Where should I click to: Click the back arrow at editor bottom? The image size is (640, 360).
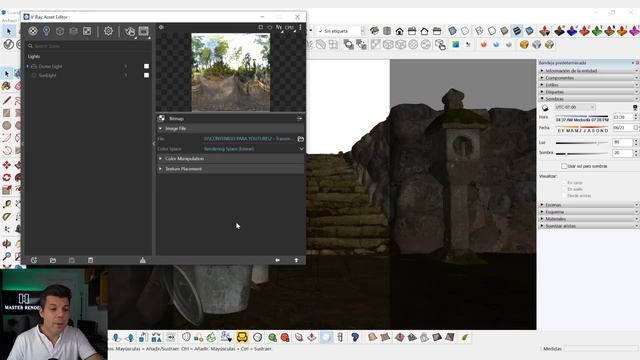tap(278, 260)
